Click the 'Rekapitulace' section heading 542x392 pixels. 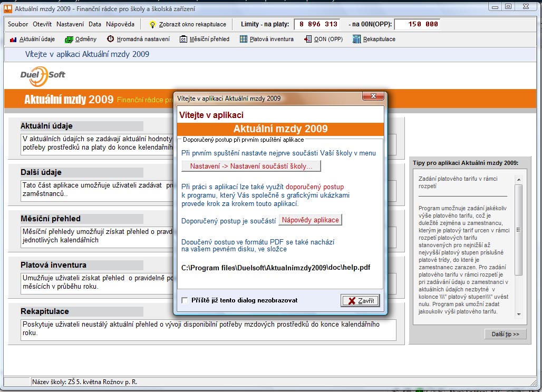coord(45,311)
